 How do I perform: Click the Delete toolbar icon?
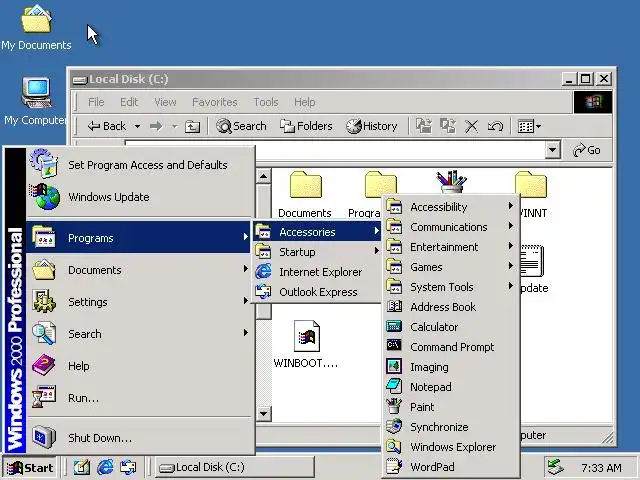pyautogui.click(x=471, y=126)
